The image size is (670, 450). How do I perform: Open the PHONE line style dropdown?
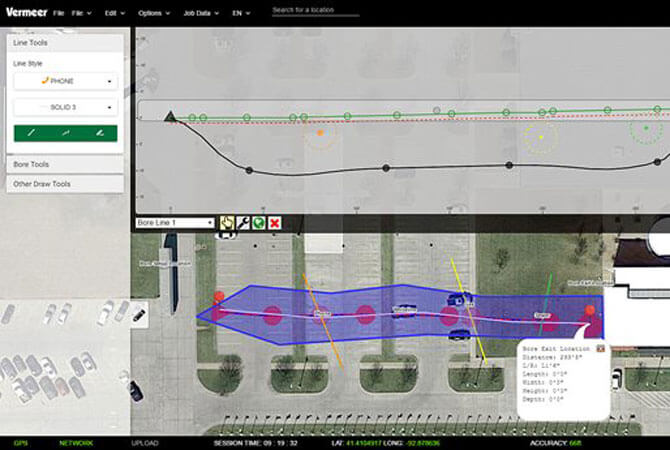65,81
